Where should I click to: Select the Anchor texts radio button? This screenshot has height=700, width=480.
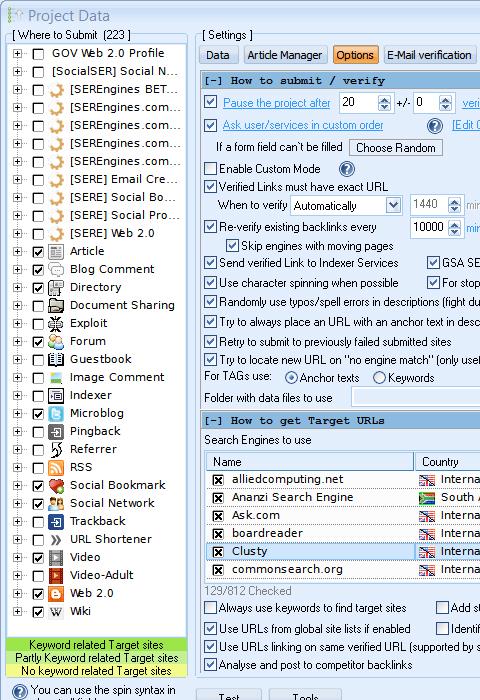pyautogui.click(x=291, y=378)
